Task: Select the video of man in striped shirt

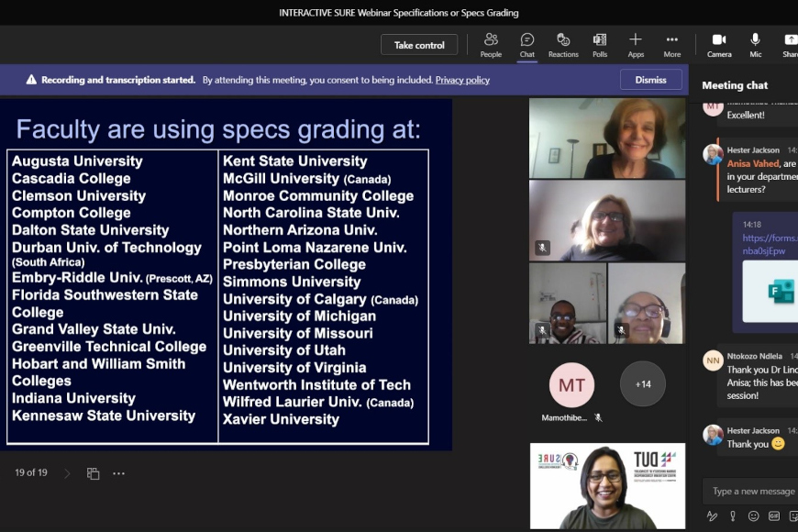Action: tap(568, 303)
